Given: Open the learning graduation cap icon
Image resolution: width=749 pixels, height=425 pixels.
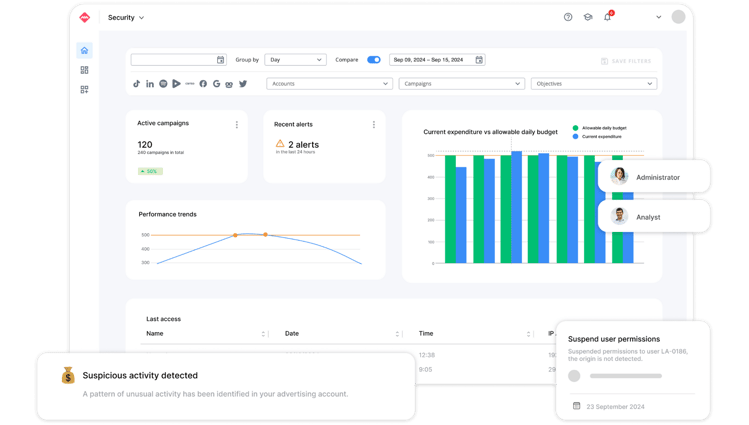Looking at the screenshot, I should click(588, 17).
